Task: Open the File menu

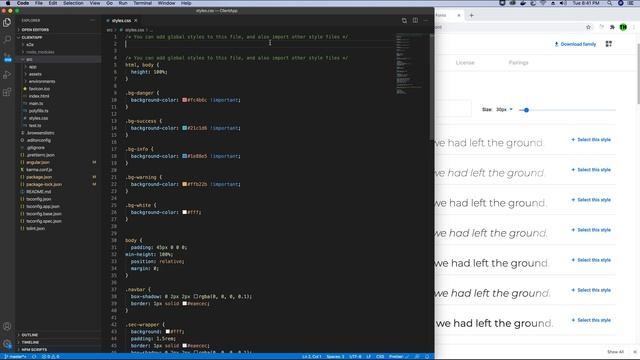Action: pos(39,3)
